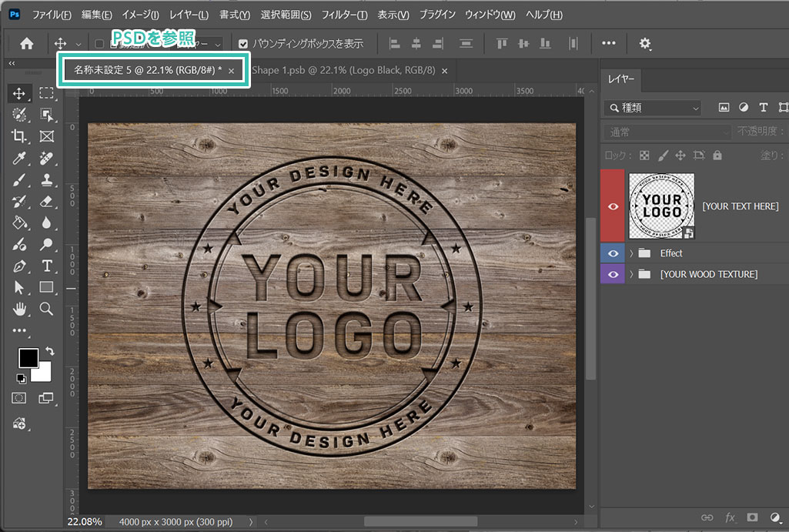Switch to the Shape 1.psb document tab
This screenshot has width=789, height=532.
click(x=343, y=70)
